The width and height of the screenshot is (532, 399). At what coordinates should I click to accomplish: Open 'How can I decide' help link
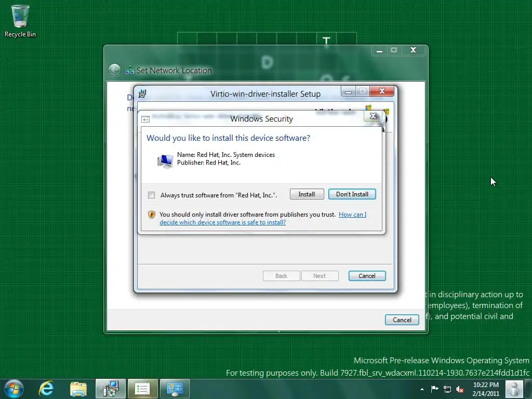click(263, 219)
